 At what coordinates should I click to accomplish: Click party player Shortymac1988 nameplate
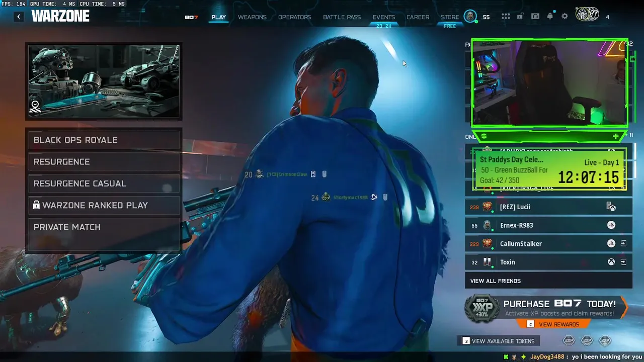click(350, 198)
